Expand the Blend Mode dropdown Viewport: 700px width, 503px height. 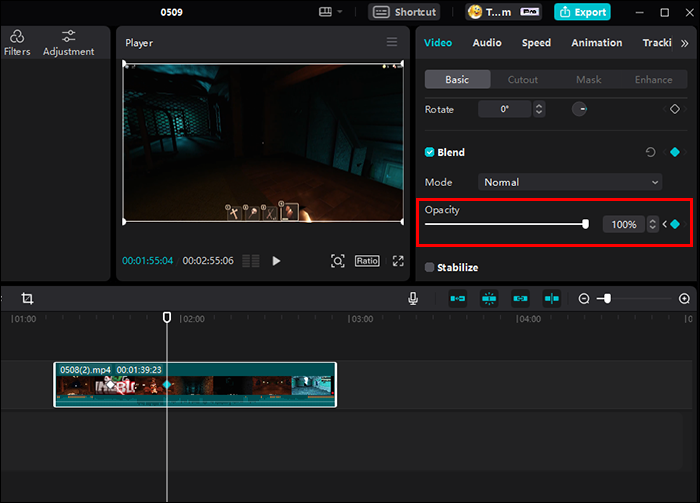click(x=570, y=182)
